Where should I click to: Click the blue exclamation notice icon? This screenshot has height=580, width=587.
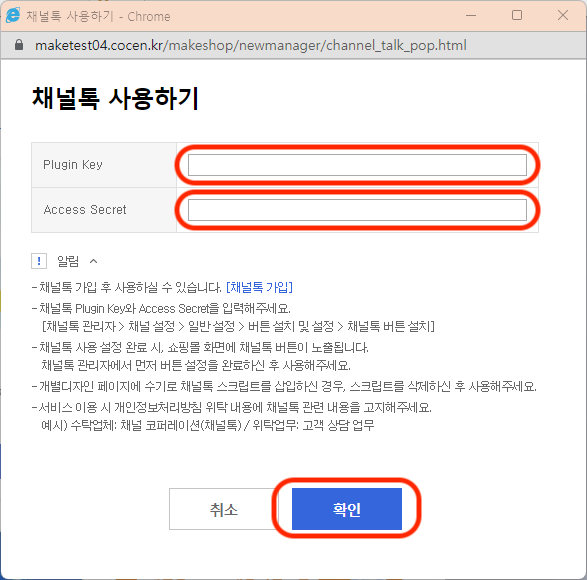point(39,261)
